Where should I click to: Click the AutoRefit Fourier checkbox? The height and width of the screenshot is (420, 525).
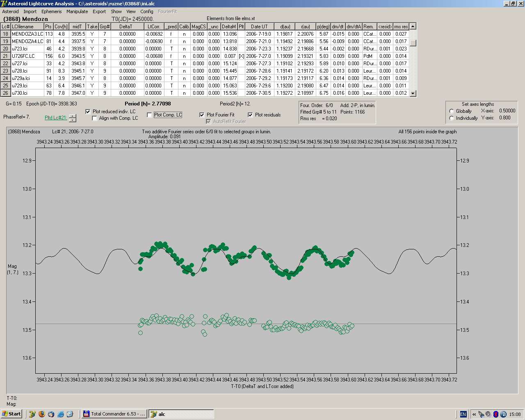pyautogui.click(x=208, y=121)
